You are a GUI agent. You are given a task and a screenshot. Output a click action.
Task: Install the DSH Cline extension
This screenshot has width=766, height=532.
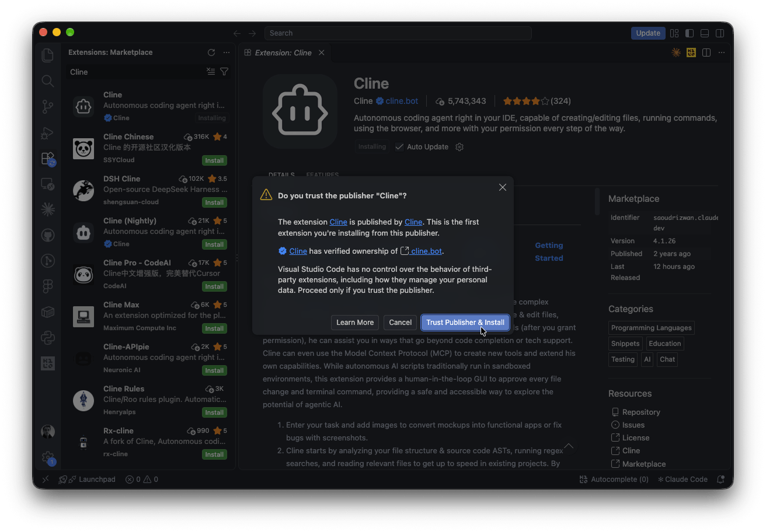215,202
